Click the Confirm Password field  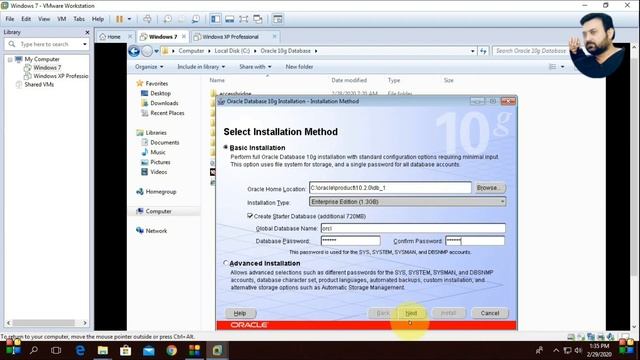(x=475, y=240)
